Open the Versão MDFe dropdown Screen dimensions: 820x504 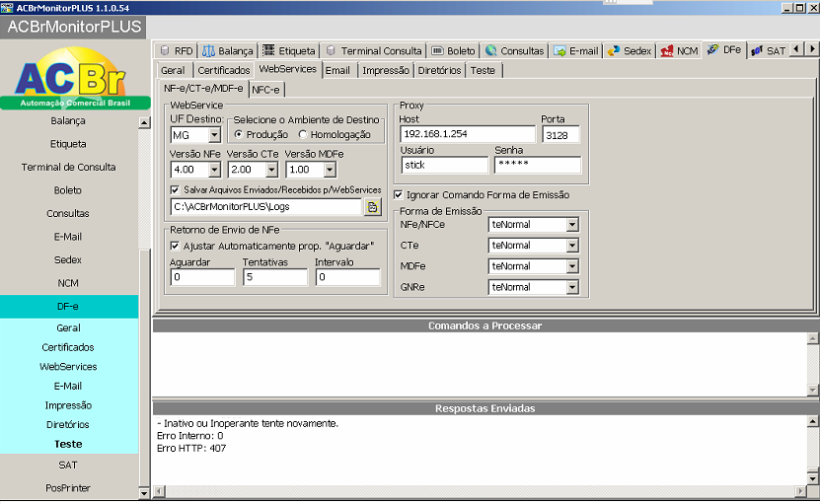(330, 170)
